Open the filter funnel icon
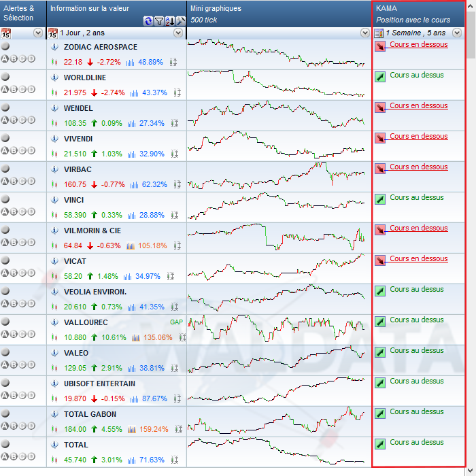This screenshot has width=476, height=476. tap(159, 21)
